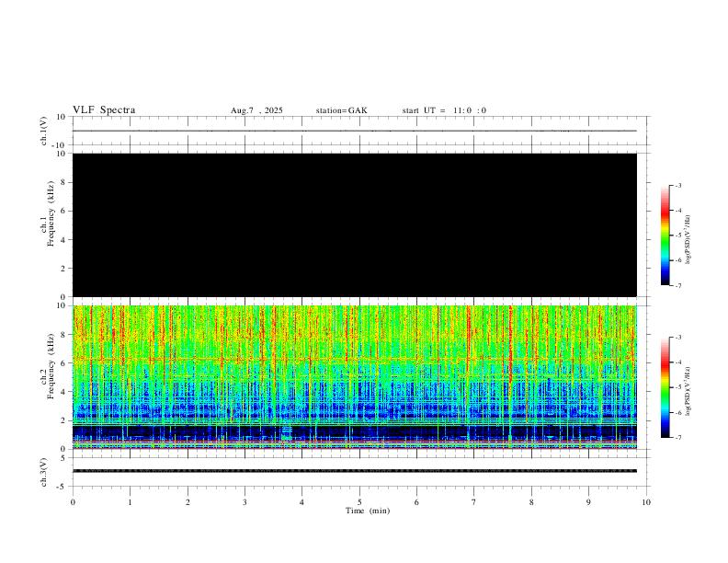Click the ch.2 color scale bar
The height and width of the screenshot is (563, 728).
click(665, 387)
